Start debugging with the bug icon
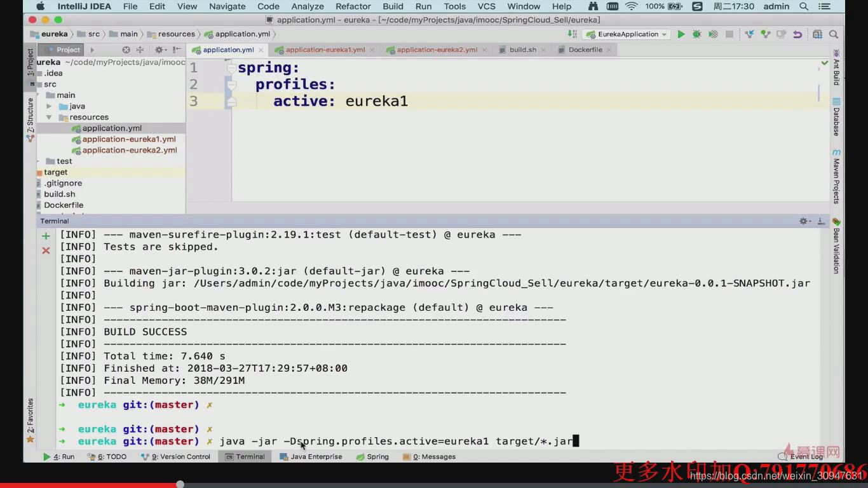The height and width of the screenshot is (488, 868). [697, 34]
